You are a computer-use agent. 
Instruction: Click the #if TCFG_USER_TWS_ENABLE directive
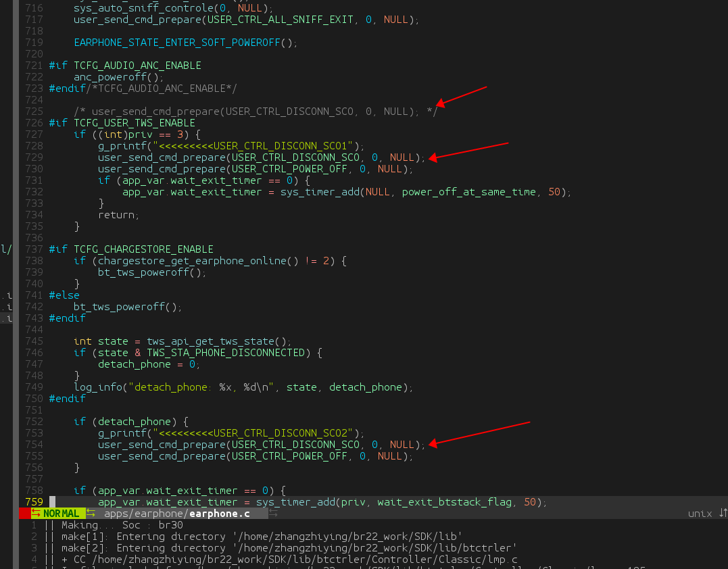pyautogui.click(x=122, y=123)
